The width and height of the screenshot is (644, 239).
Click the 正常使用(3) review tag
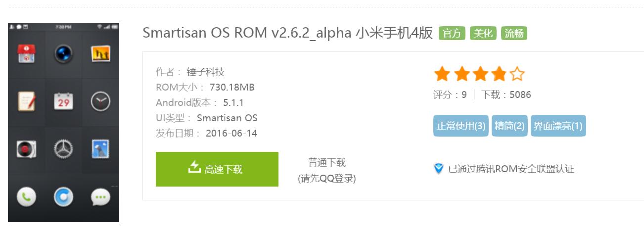[461, 126]
